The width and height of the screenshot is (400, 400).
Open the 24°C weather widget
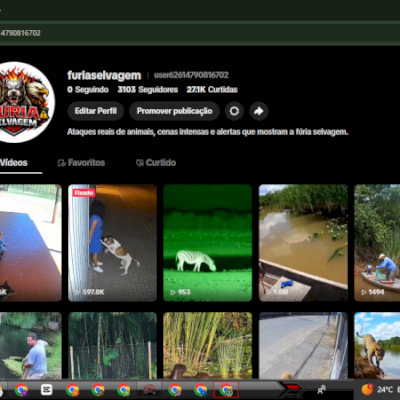380,389
